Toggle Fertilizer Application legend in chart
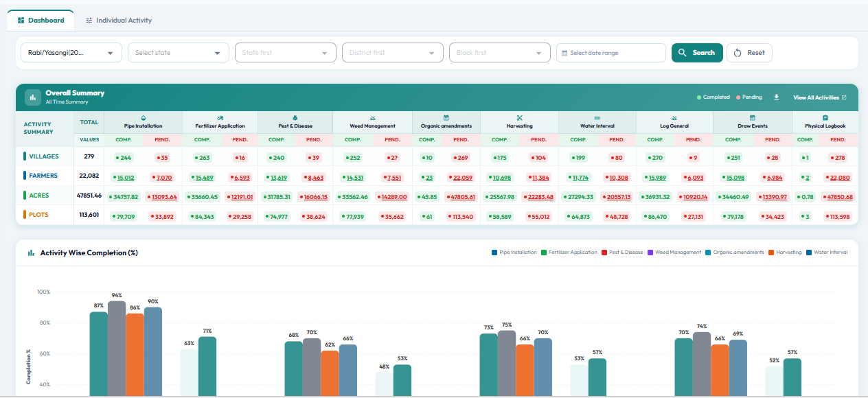 [x=569, y=253]
